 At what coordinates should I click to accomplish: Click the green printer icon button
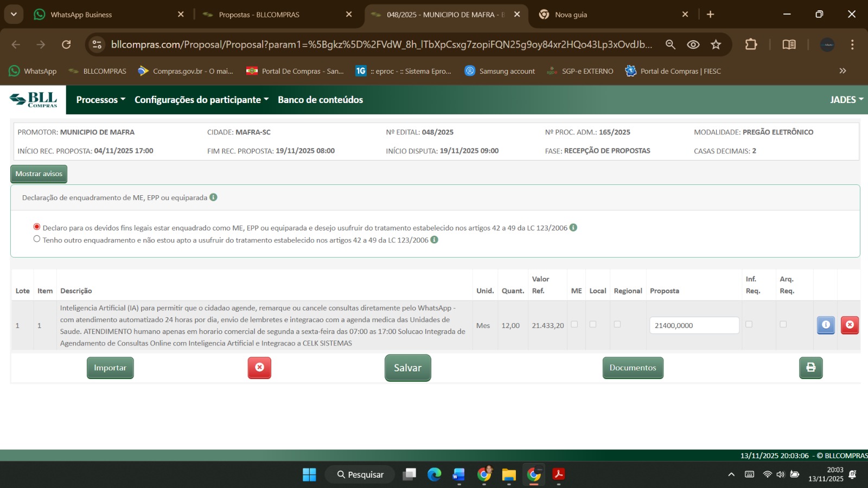pyautogui.click(x=810, y=368)
